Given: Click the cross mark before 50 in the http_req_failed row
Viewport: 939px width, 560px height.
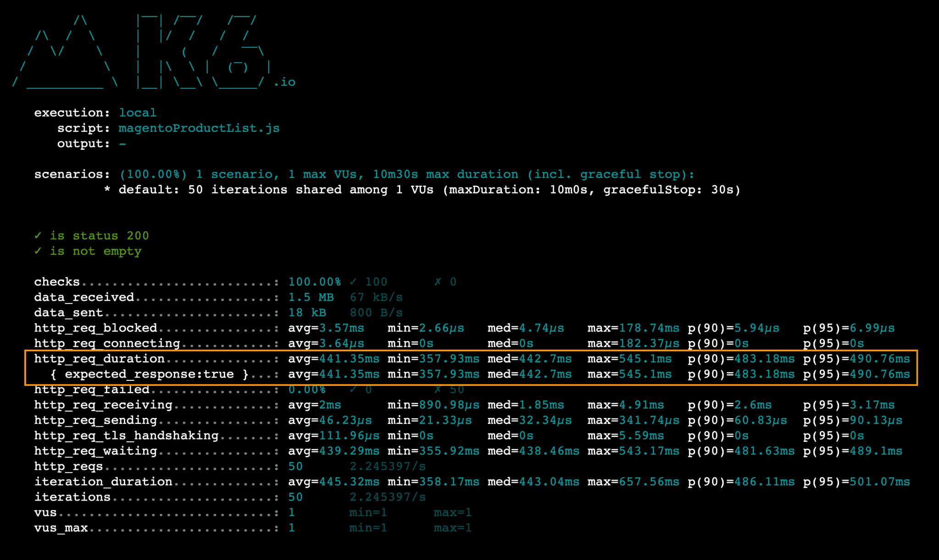Looking at the screenshot, I should click(438, 390).
